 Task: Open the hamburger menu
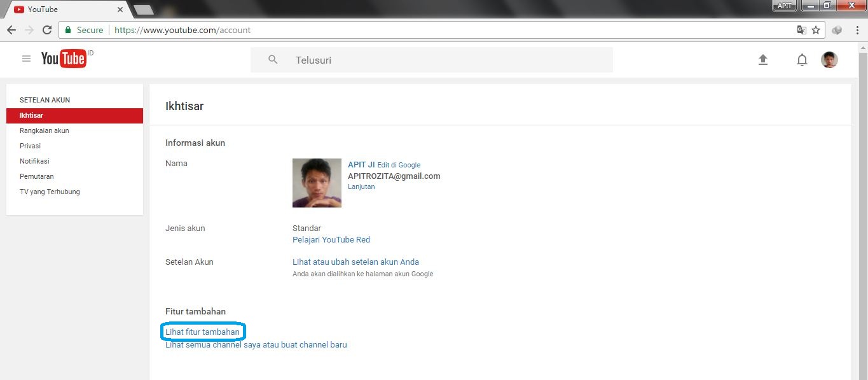[26, 58]
